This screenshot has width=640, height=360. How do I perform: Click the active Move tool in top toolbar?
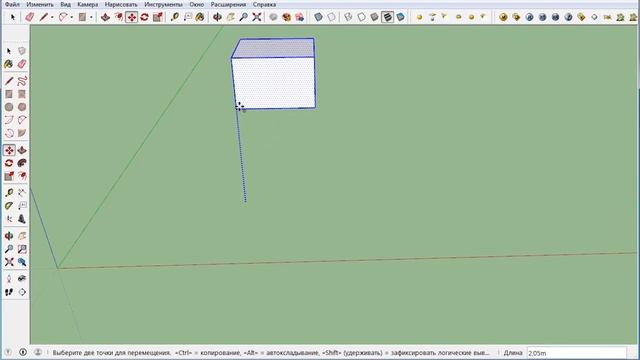tap(131, 17)
